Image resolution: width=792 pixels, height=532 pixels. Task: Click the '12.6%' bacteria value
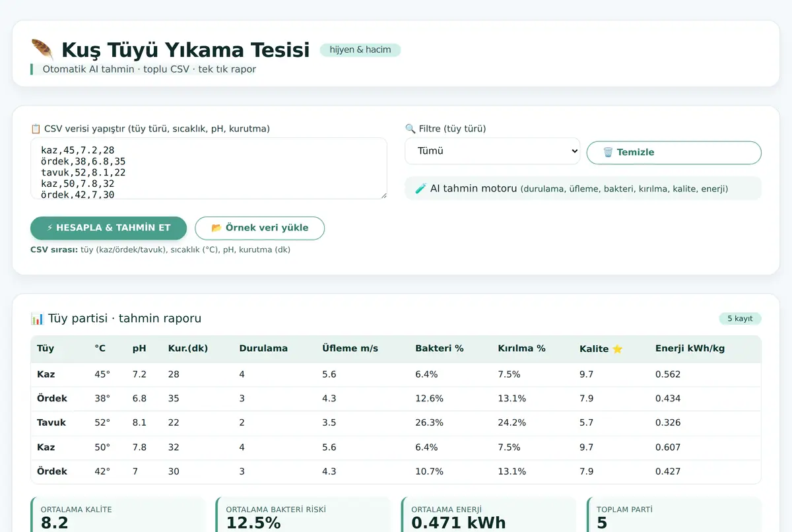429,399
